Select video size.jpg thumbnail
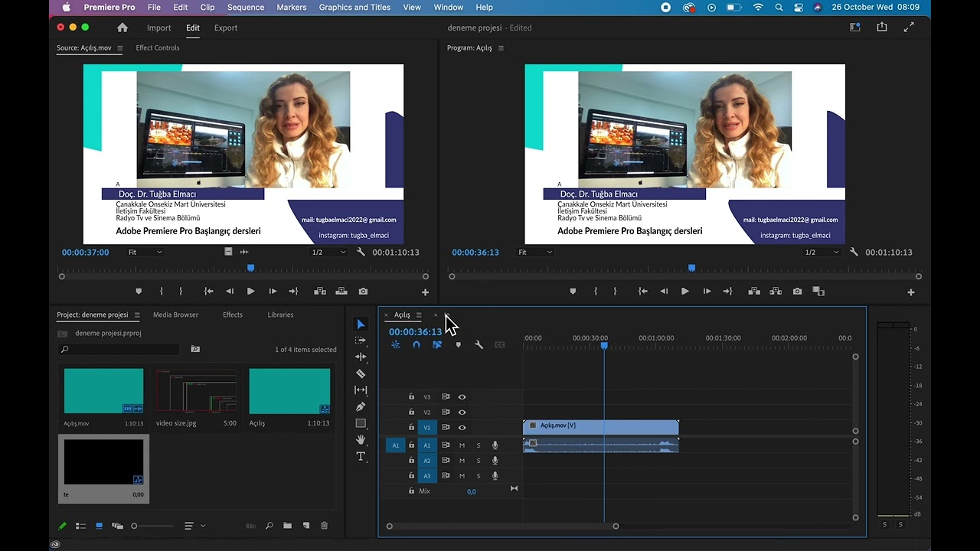The width and height of the screenshot is (980, 551). pyautogui.click(x=196, y=391)
